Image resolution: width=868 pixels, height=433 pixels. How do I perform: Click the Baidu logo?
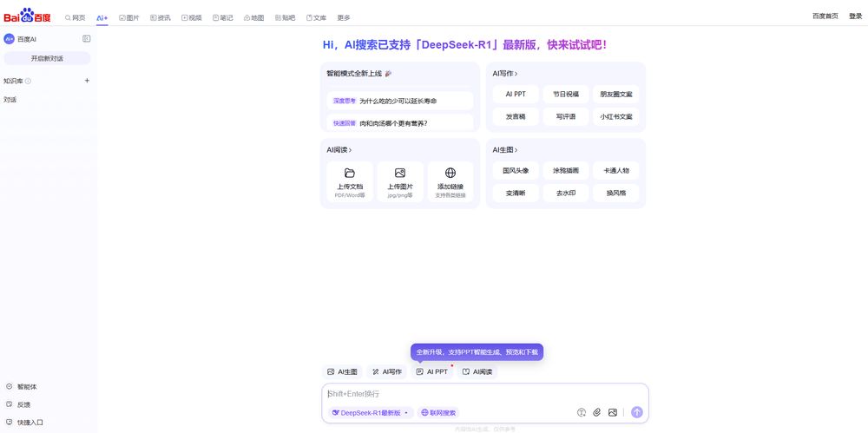(x=27, y=16)
